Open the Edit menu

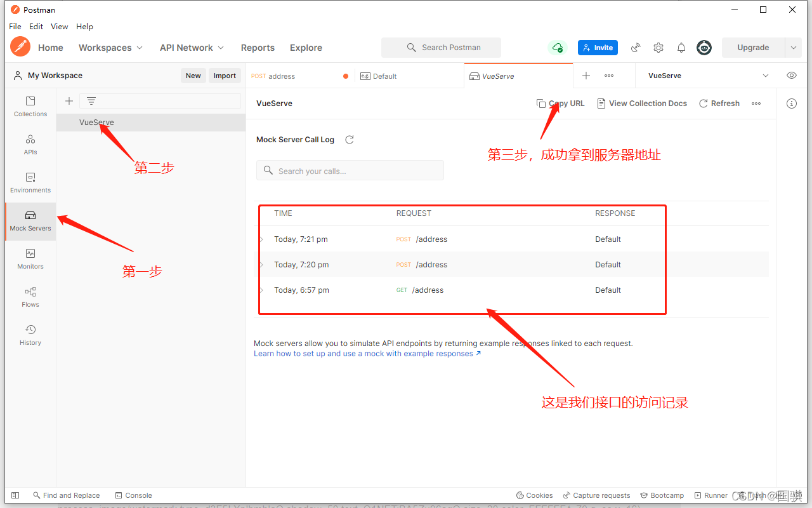click(x=36, y=27)
